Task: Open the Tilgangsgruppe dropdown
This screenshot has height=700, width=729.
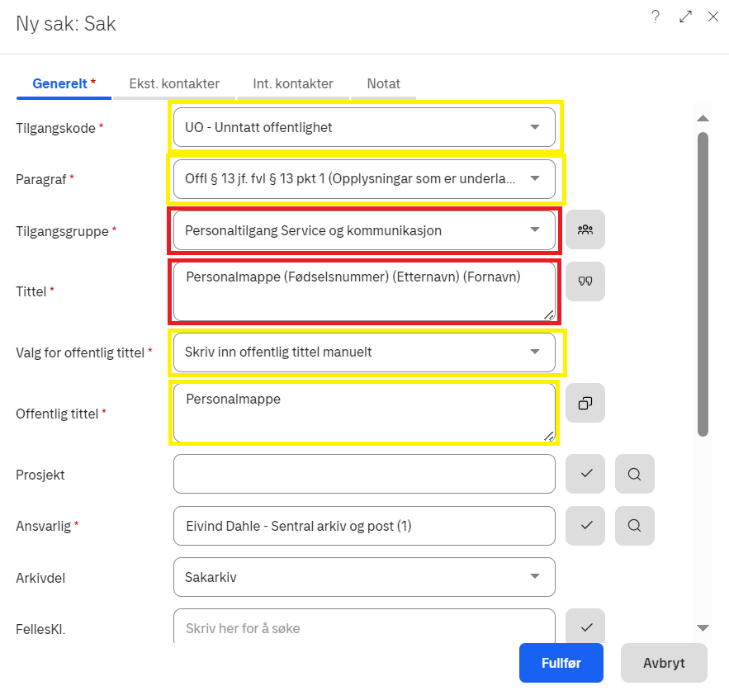Action: pos(364,230)
